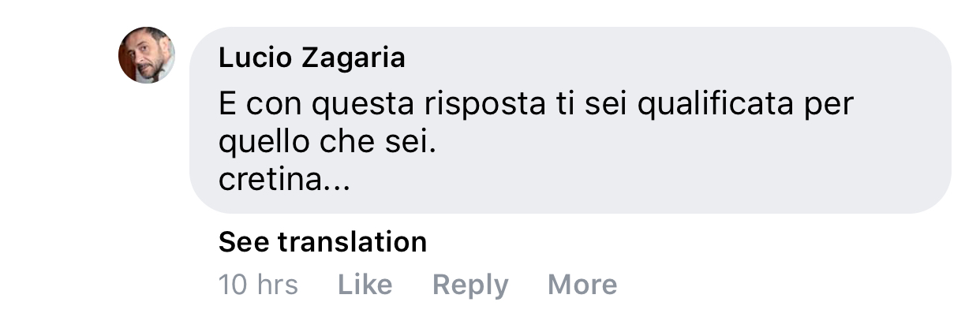Click the word 'qualificata' in comment
This screenshot has height=317, width=980.
(x=714, y=105)
